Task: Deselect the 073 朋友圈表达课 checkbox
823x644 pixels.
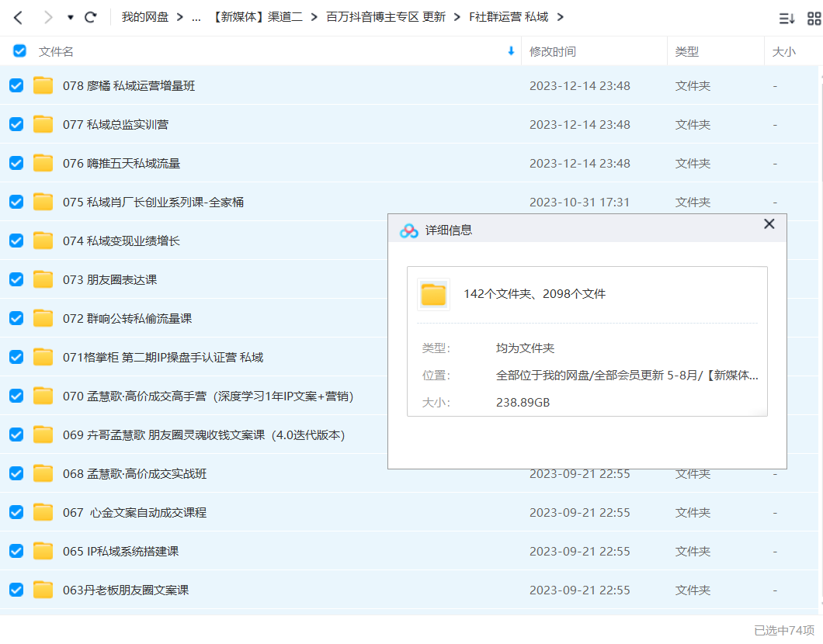Action: click(16, 279)
